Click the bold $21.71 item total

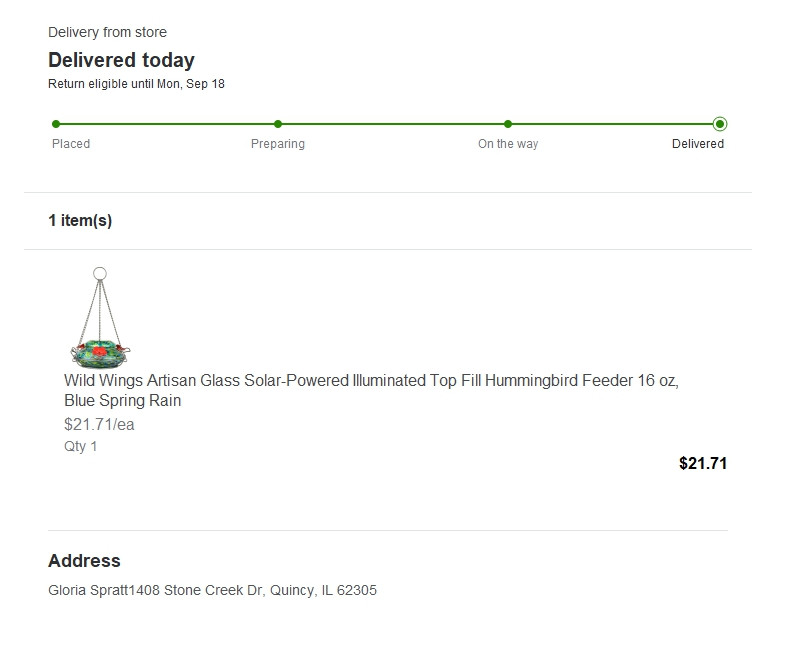[703, 463]
